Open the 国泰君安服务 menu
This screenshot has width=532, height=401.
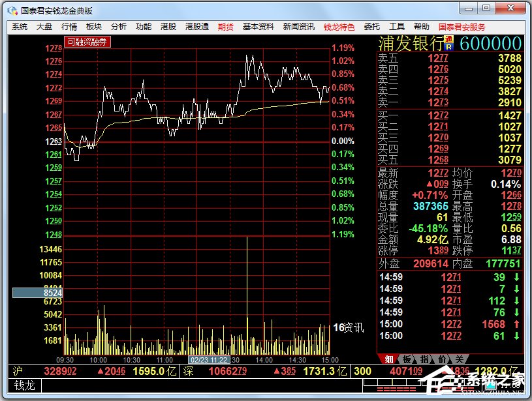(x=462, y=27)
